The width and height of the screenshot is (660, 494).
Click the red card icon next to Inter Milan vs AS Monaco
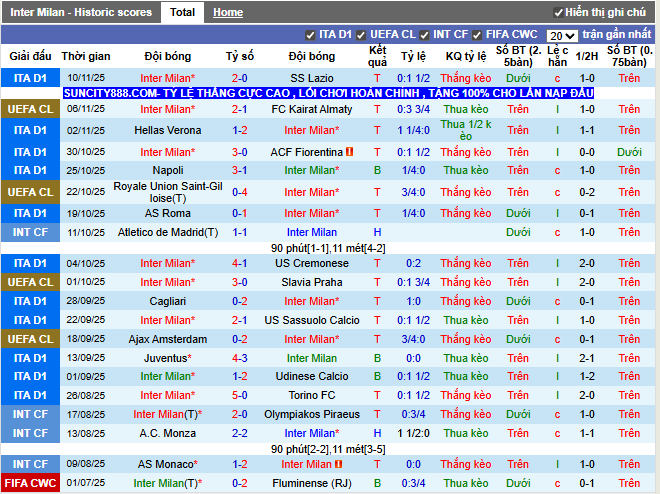[338, 464]
